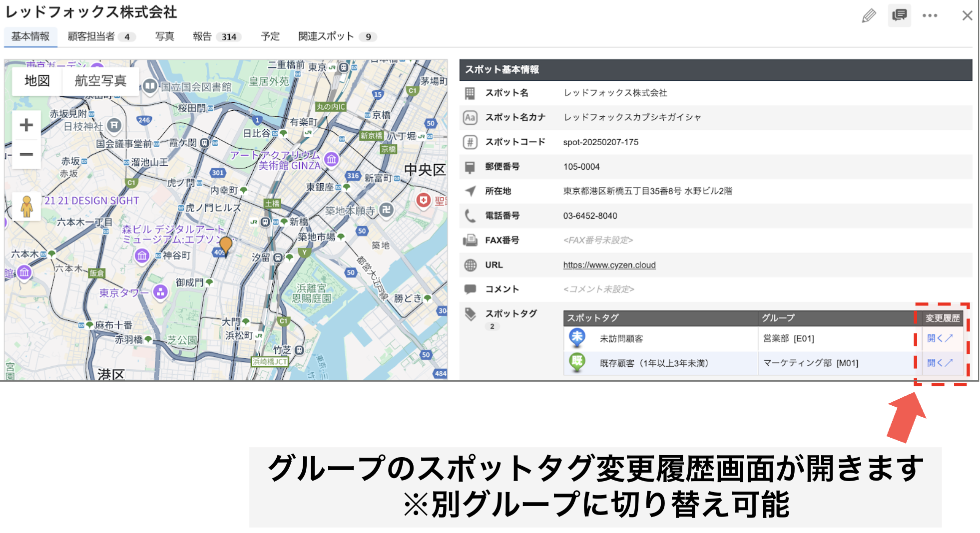Click the スポット名 building icon

(470, 93)
